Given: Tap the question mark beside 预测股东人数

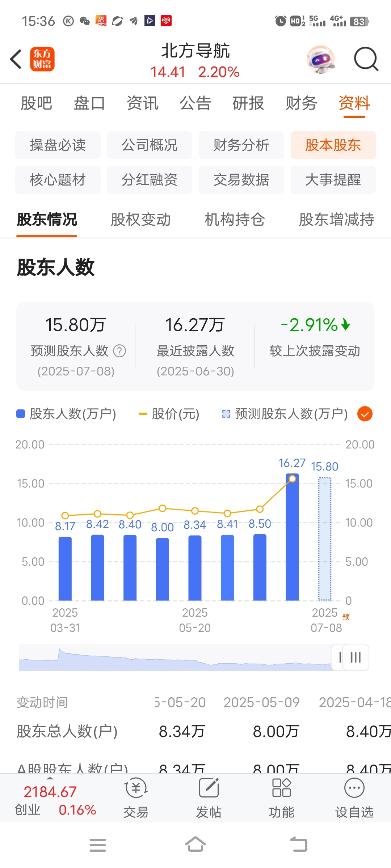Looking at the screenshot, I should click(x=119, y=351).
